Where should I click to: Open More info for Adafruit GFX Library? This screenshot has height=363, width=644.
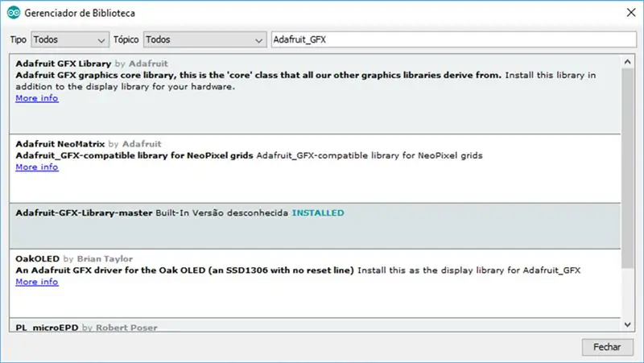click(37, 98)
